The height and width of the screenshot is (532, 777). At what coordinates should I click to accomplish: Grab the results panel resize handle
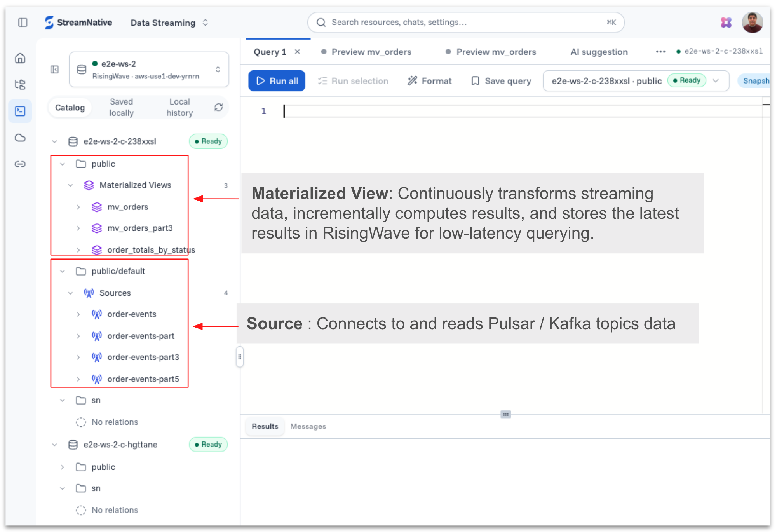tap(506, 414)
